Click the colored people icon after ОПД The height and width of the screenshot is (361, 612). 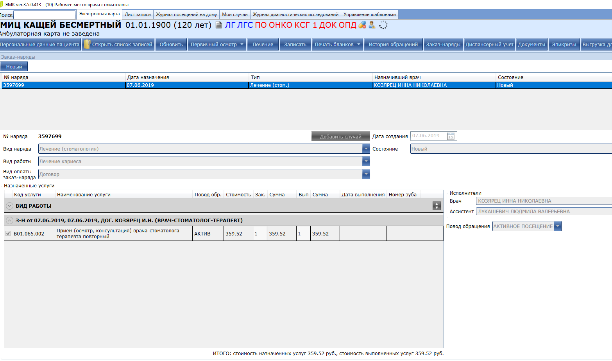pos(362,25)
